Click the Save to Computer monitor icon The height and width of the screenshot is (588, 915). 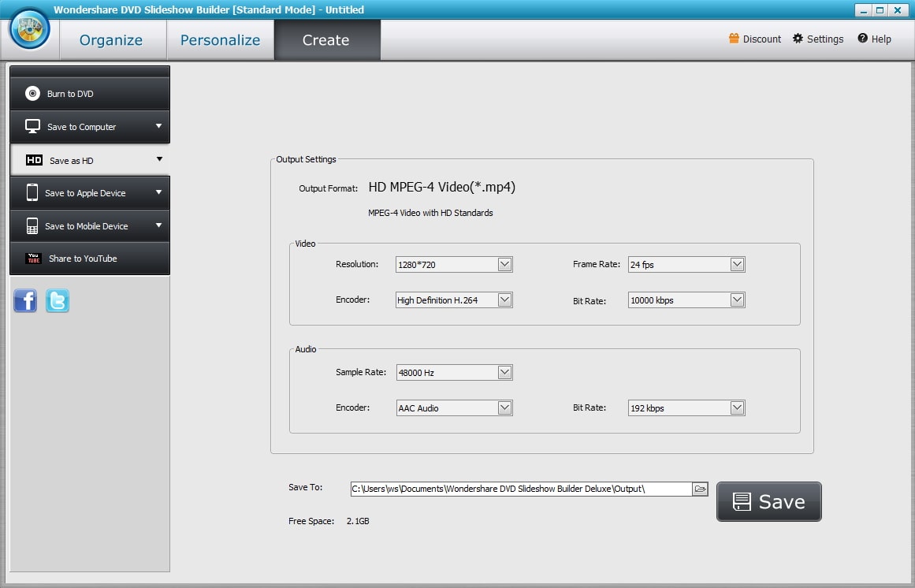(x=32, y=127)
